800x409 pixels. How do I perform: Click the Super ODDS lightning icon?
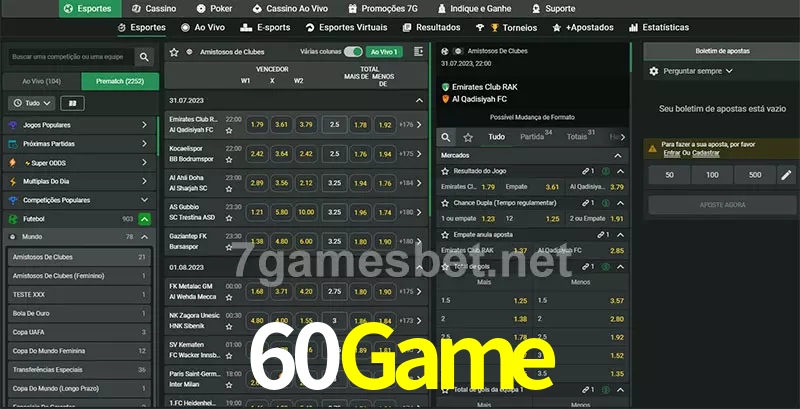[x=13, y=163]
